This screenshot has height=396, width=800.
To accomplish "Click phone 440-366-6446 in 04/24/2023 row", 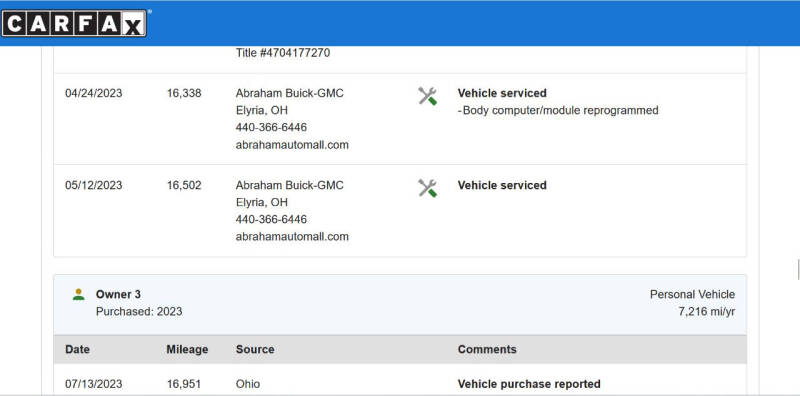I will click(271, 128).
